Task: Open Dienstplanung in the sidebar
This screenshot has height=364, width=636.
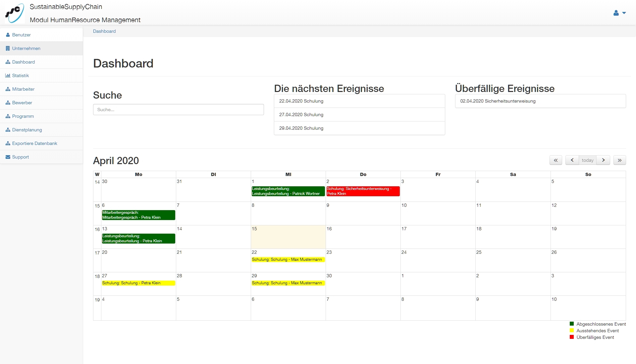Action: click(x=27, y=130)
